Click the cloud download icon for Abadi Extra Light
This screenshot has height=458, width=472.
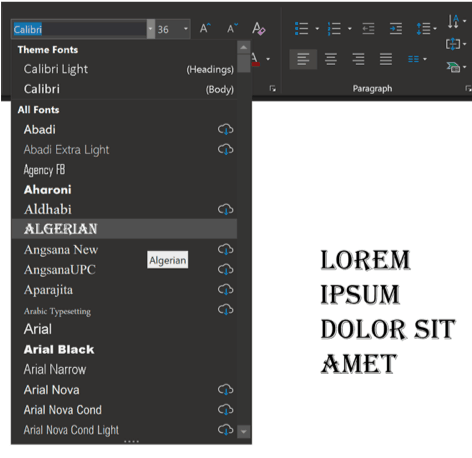point(226,149)
